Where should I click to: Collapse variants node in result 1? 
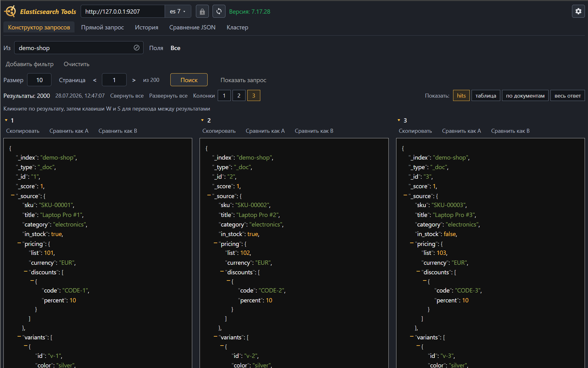click(19, 337)
